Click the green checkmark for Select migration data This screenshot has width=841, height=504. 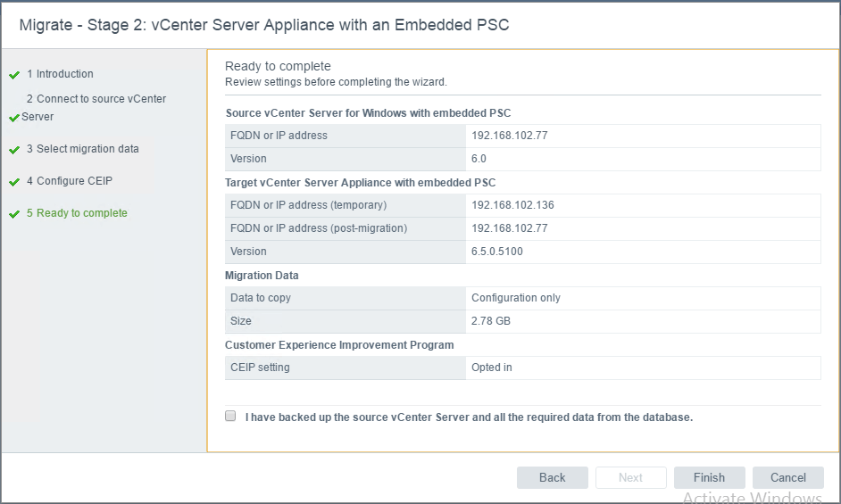coord(14,150)
